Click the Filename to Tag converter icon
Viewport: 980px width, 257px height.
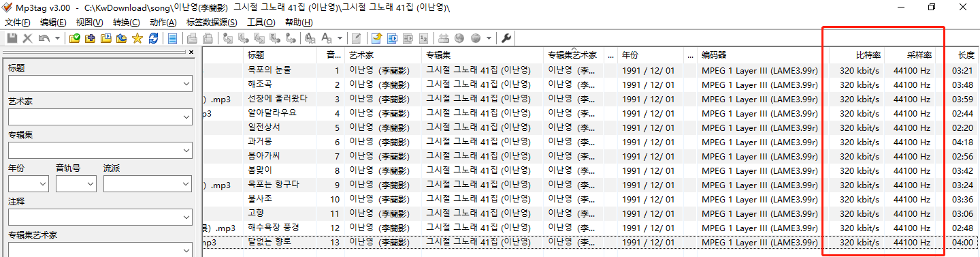tap(243, 38)
